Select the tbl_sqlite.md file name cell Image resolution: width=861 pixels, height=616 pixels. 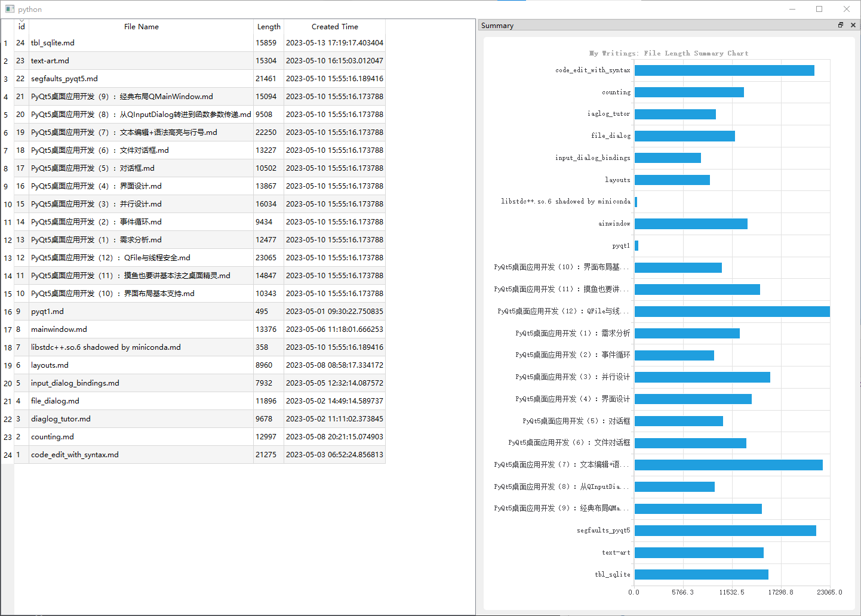[x=142, y=43]
